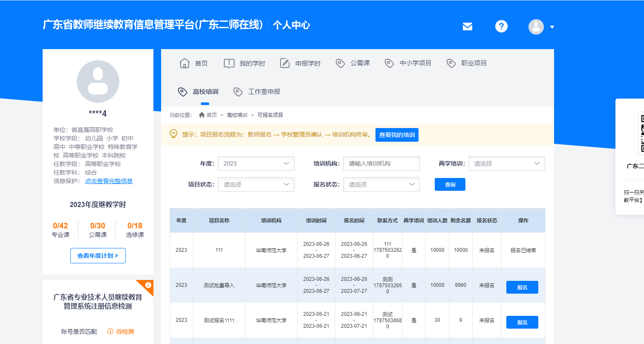Click the 我的学时 book icon
Image resolution: width=644 pixels, height=344 pixels.
tap(229, 63)
